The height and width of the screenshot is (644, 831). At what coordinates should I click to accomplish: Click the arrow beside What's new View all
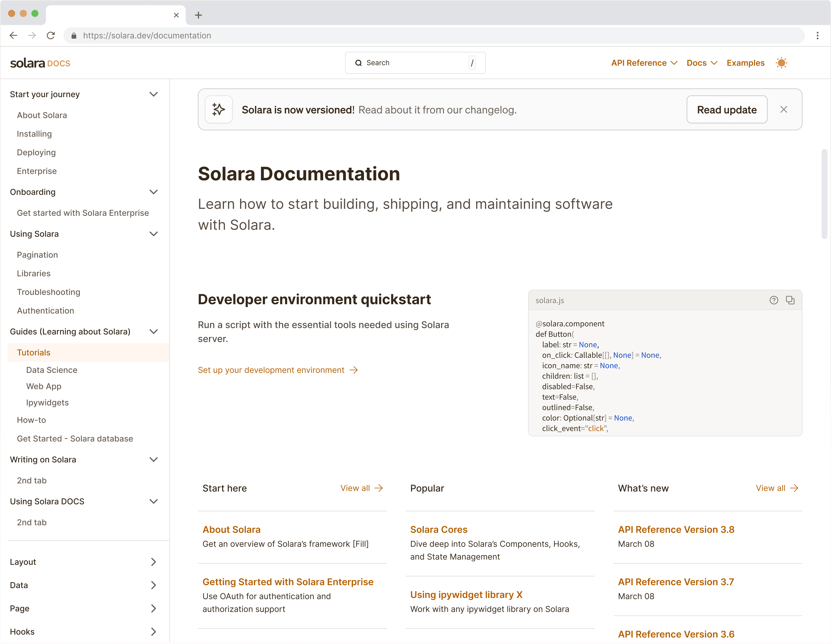[x=794, y=488]
